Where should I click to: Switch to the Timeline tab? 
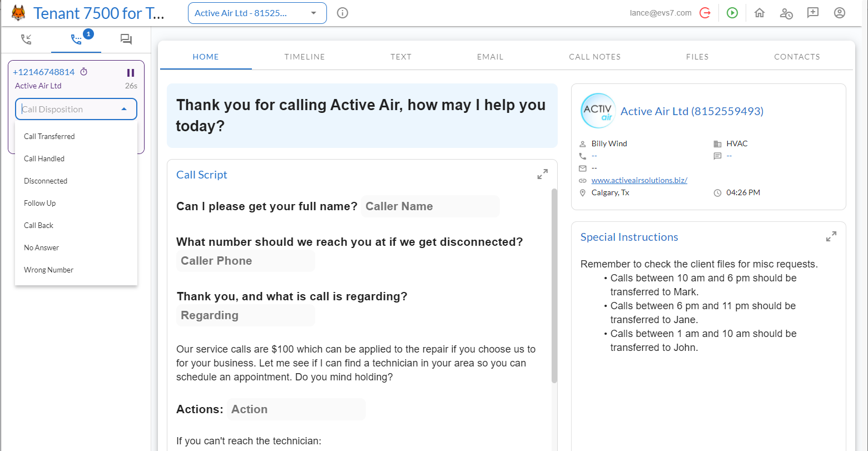305,56
